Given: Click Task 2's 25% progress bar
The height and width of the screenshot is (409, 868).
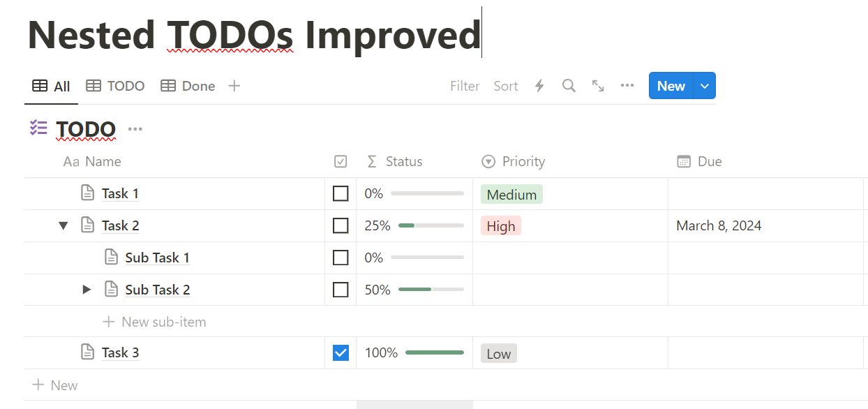Looking at the screenshot, I should pos(431,225).
